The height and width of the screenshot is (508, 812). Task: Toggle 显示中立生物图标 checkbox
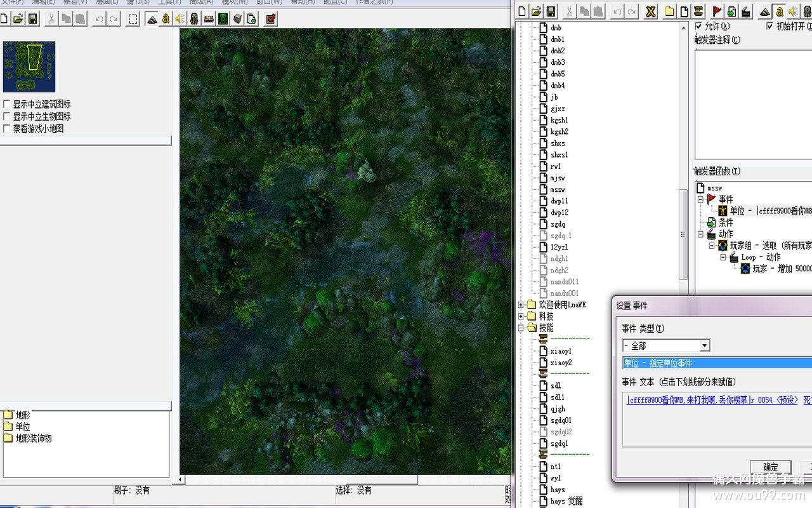[6, 116]
